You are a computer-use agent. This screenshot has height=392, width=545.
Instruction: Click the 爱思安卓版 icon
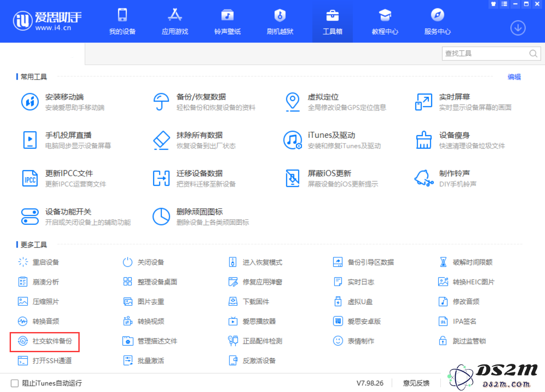pos(338,321)
